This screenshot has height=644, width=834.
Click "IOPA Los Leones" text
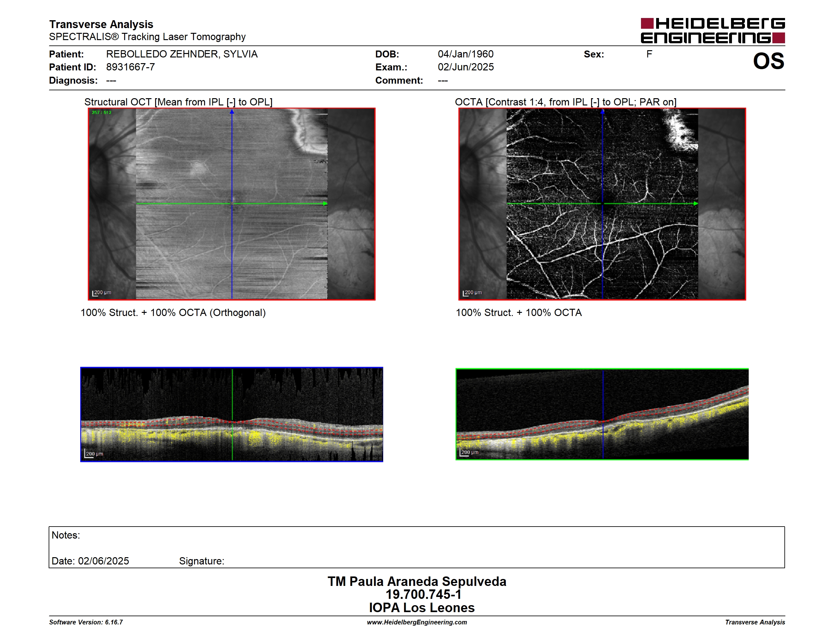click(422, 608)
